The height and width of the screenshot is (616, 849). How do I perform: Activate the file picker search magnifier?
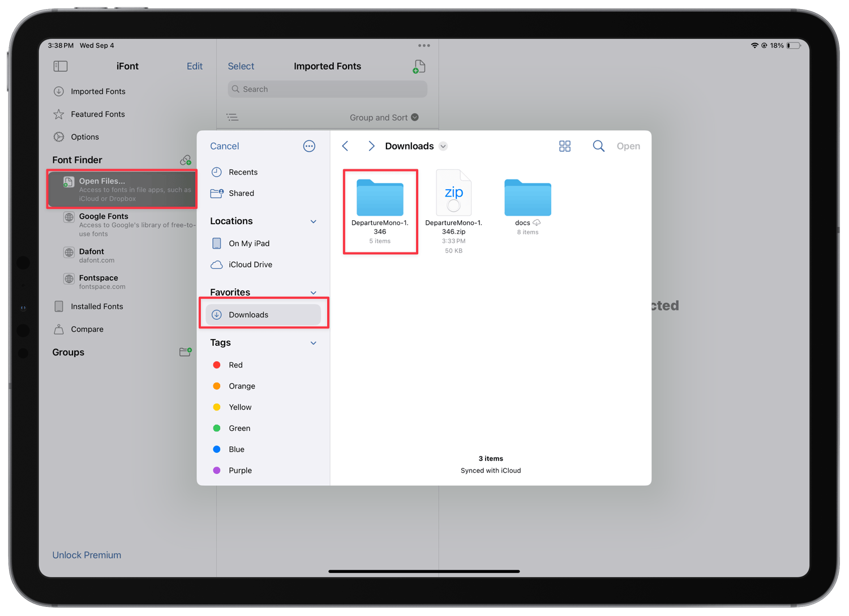point(598,146)
